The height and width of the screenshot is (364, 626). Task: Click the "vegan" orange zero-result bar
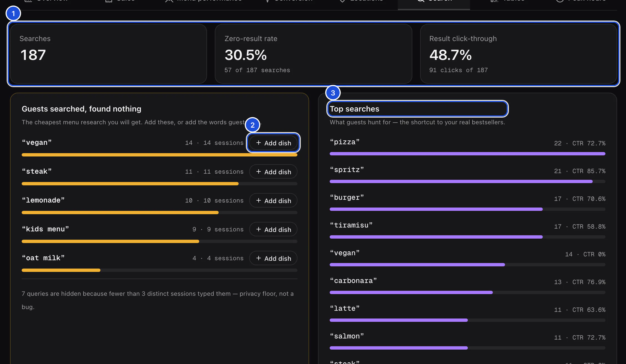[160, 155]
